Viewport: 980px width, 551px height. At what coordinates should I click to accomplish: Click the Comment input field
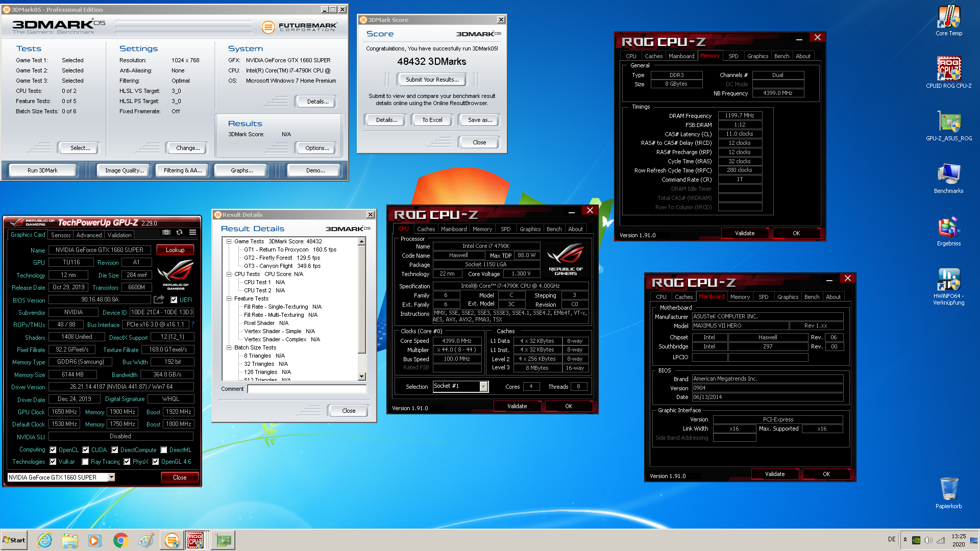coord(307,389)
